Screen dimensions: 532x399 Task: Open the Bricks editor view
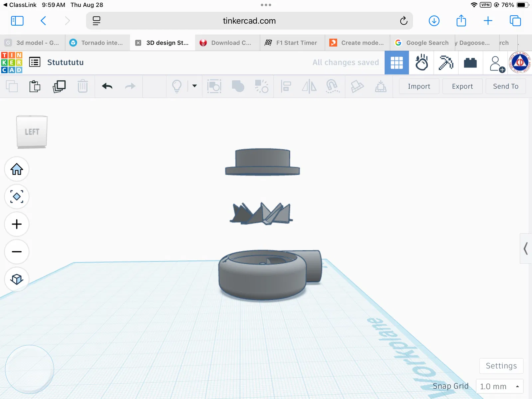tap(470, 63)
